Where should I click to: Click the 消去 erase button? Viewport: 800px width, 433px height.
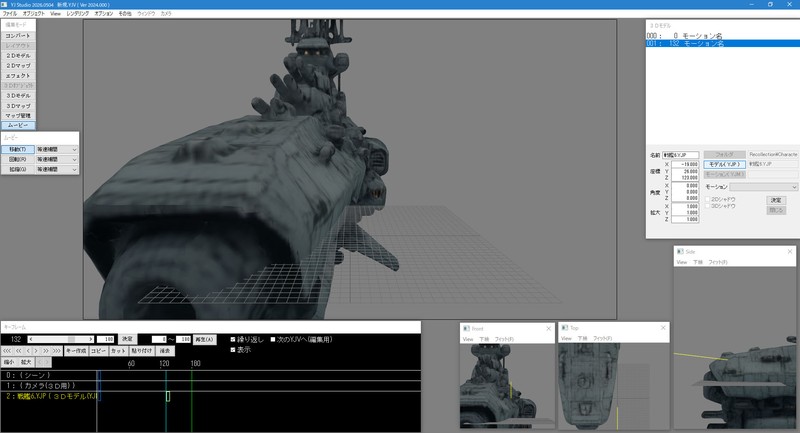165,351
